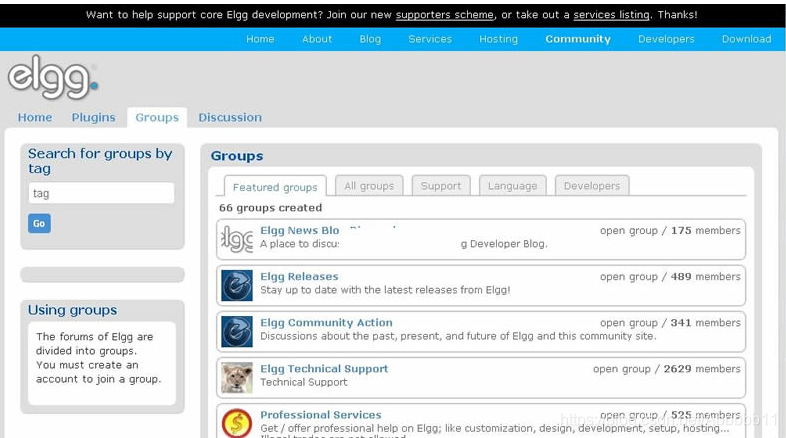Show All groups tab
This screenshot has height=438, width=786.
(369, 185)
